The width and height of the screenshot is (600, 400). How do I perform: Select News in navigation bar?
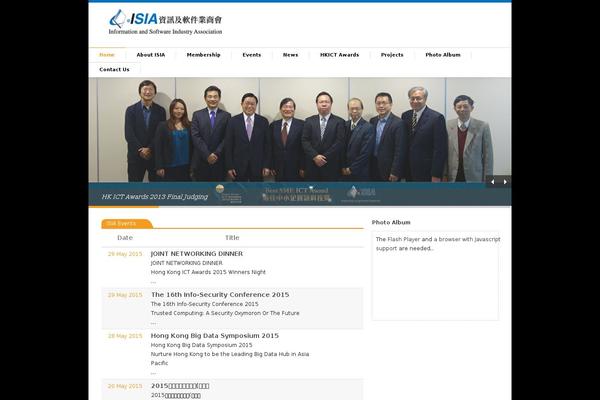[290, 55]
